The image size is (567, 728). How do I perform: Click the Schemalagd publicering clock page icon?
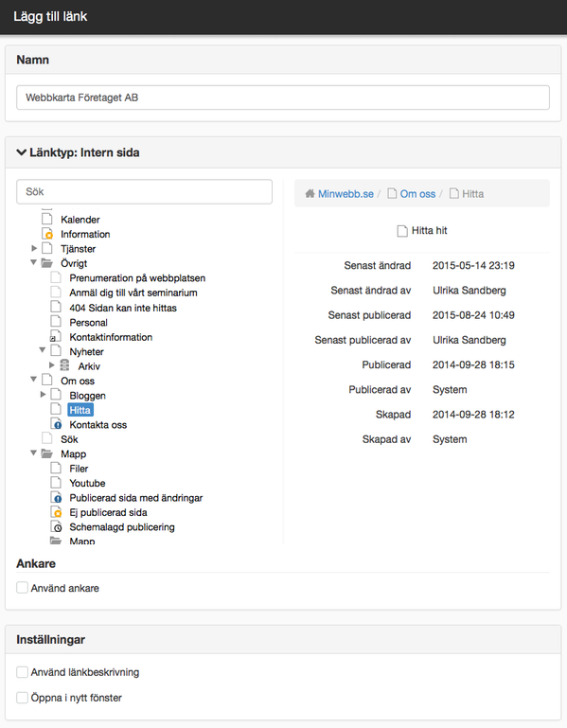point(56,527)
